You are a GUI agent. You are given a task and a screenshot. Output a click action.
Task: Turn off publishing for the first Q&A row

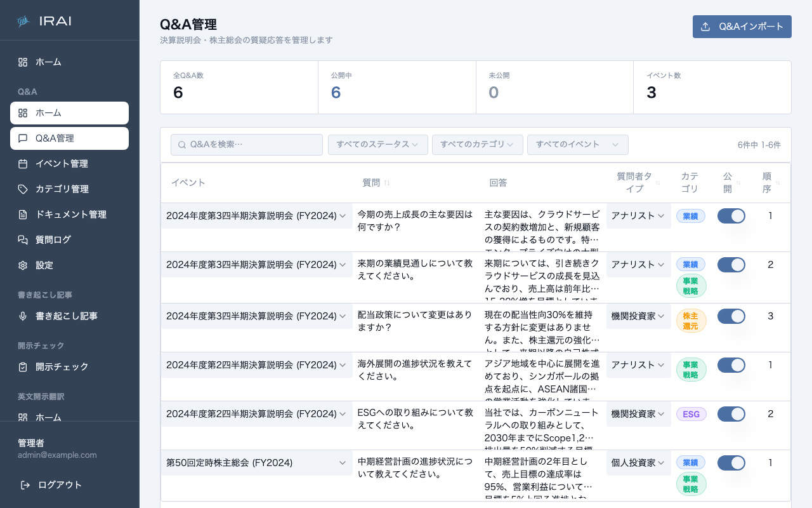731,216
